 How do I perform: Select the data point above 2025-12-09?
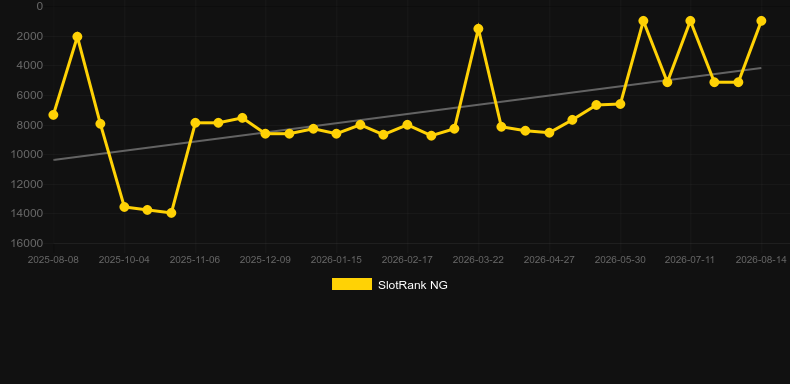(266, 134)
